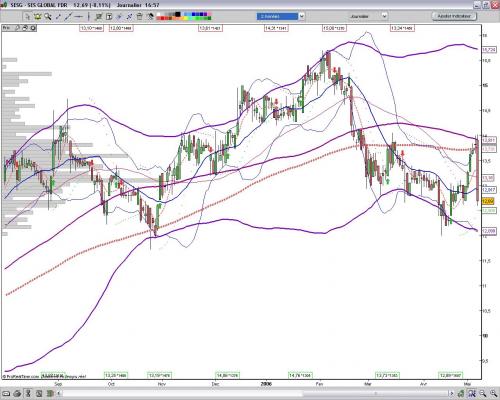
Task: Pick the dark green swatch ending the palette
Action: (209, 18)
